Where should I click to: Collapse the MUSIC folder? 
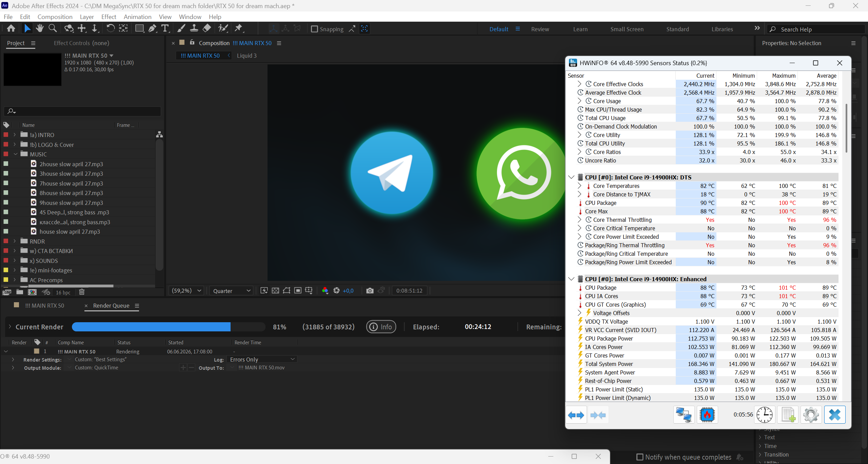pos(16,154)
